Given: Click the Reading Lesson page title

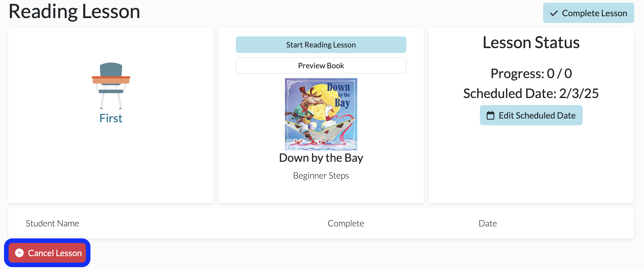Looking at the screenshot, I should click(74, 12).
